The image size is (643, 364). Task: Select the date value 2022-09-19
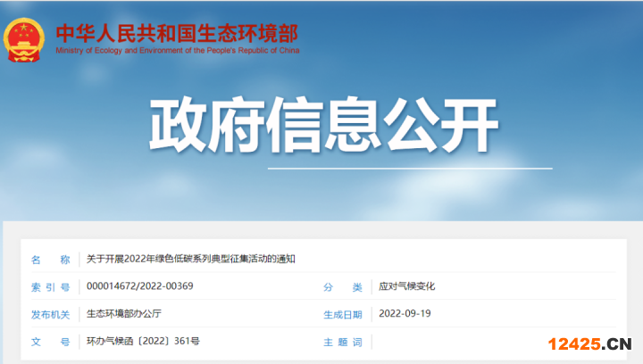[x=405, y=314]
